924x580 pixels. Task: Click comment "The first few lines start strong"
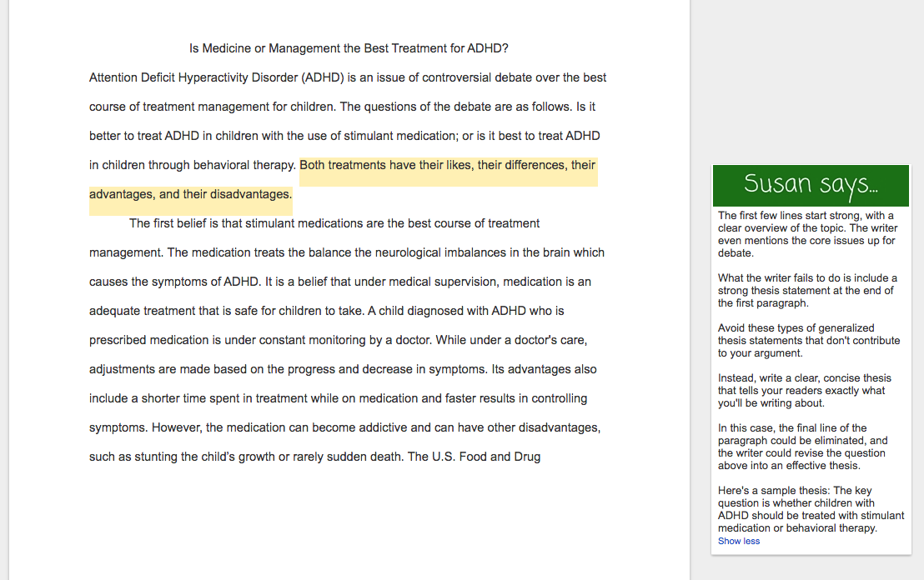(806, 234)
